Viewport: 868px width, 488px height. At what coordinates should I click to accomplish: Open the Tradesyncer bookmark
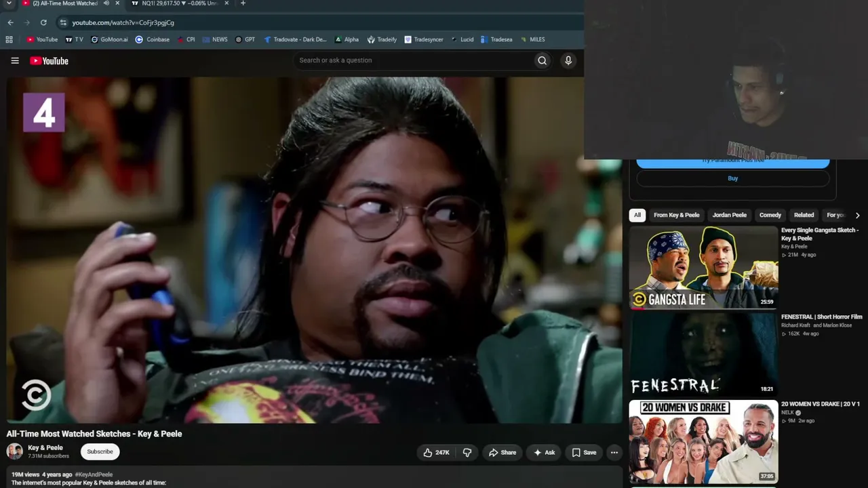click(424, 39)
